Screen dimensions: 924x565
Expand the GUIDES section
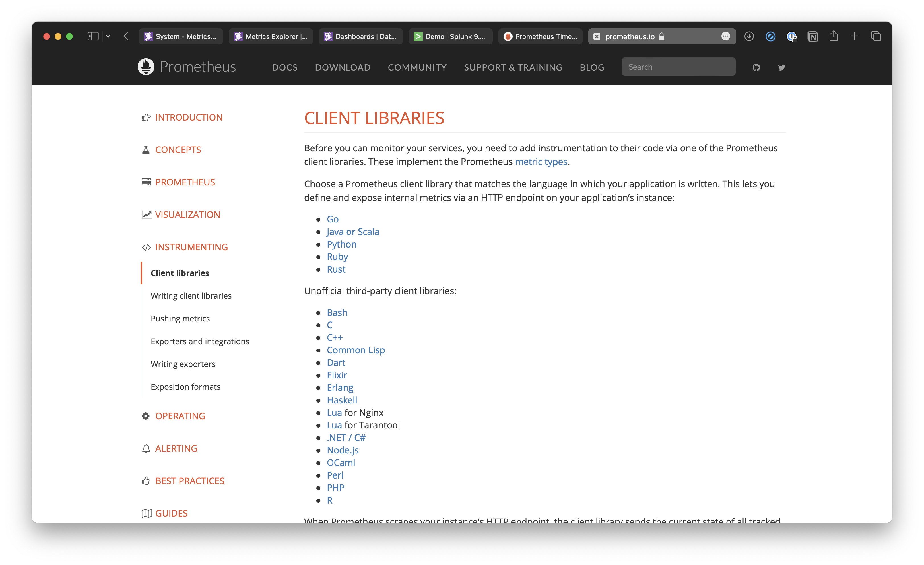[171, 513]
